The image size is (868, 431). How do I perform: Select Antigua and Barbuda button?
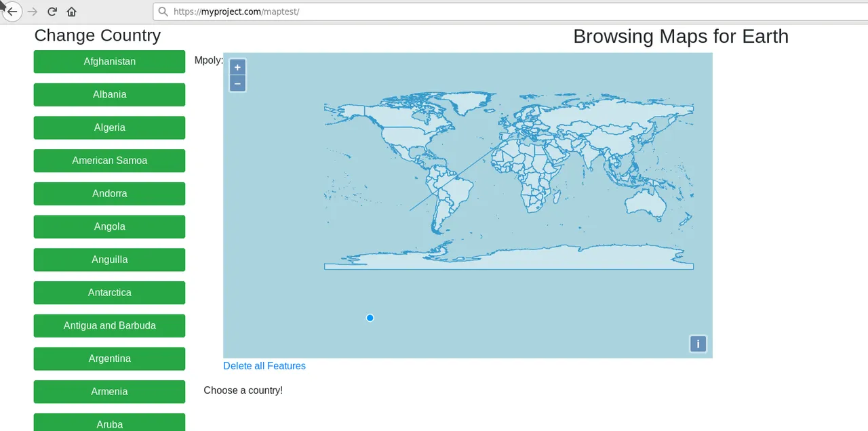[109, 325]
